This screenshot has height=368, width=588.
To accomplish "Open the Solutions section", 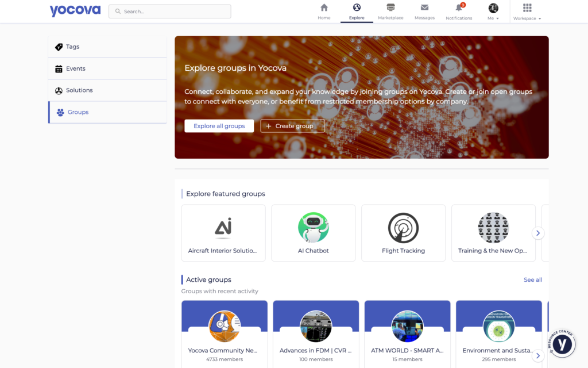I will point(107,90).
